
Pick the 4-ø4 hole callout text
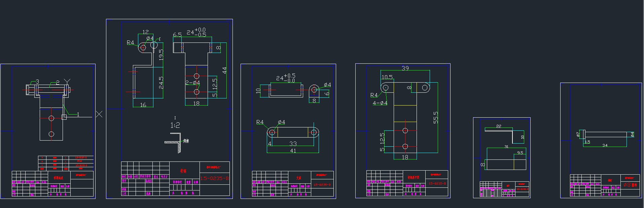click(380, 103)
